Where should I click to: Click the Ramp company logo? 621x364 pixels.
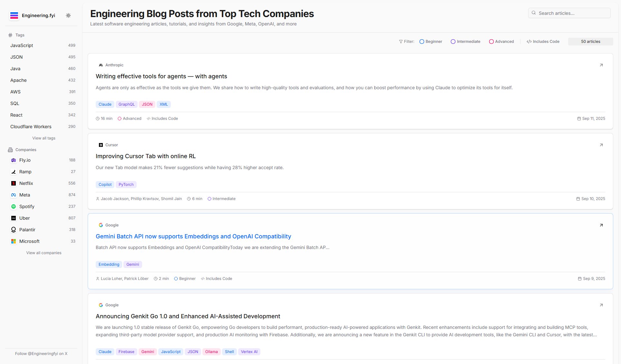click(x=14, y=172)
